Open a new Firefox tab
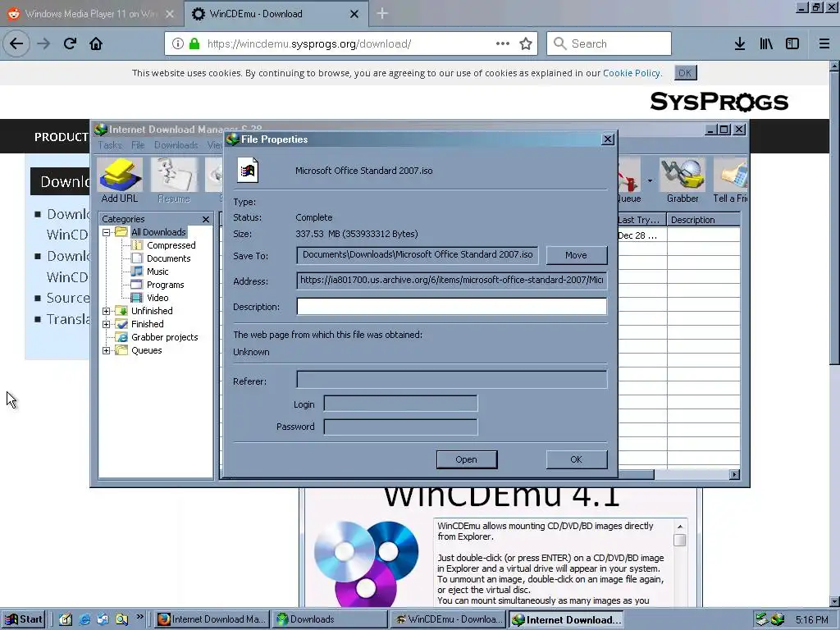The width and height of the screenshot is (840, 630). (x=382, y=14)
